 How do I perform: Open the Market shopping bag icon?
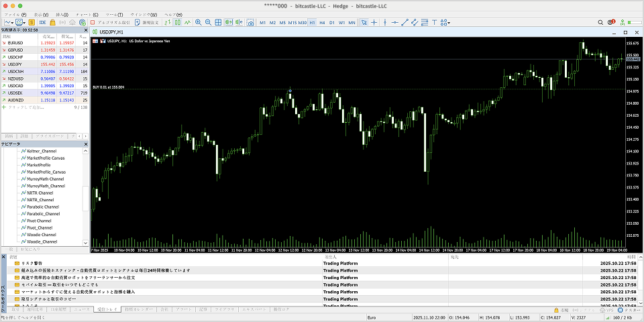[52, 23]
